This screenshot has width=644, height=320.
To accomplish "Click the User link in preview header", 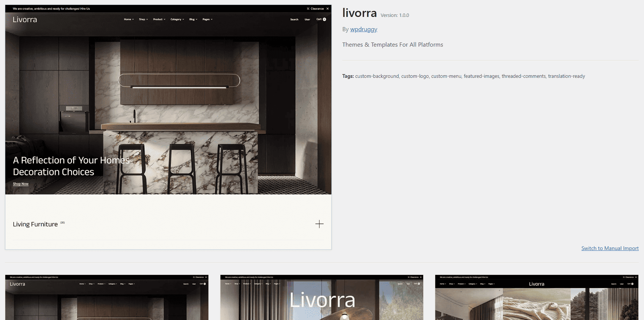I will 307,20.
